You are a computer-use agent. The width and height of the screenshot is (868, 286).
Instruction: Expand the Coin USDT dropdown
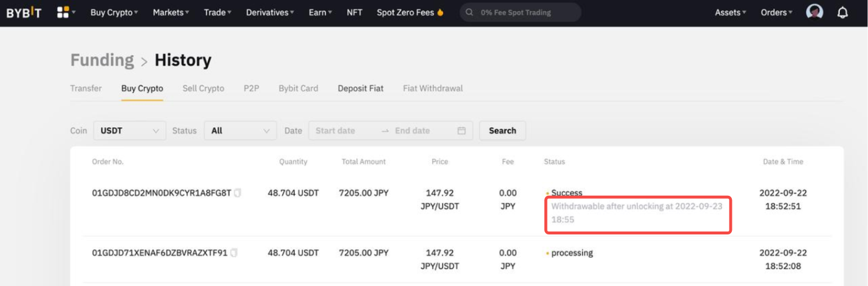130,131
